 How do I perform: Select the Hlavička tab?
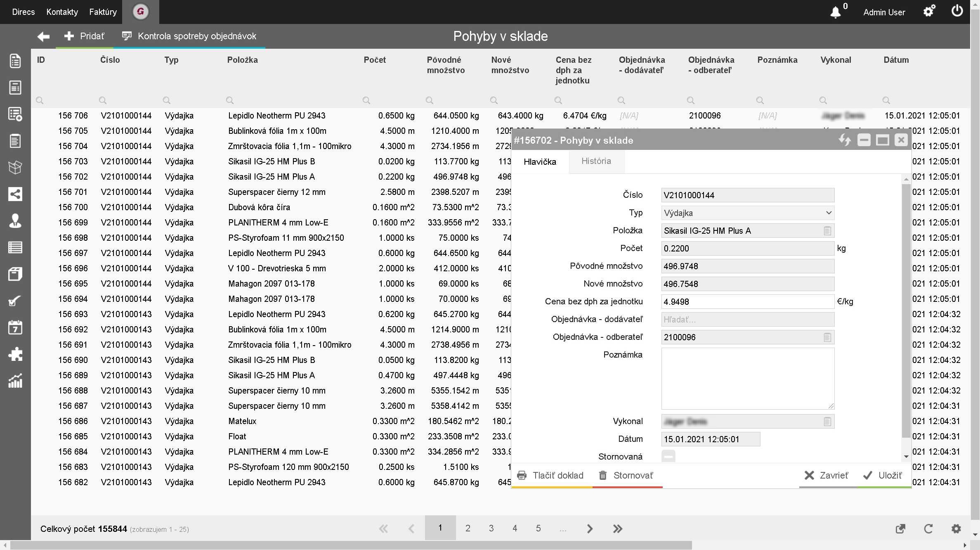540,162
